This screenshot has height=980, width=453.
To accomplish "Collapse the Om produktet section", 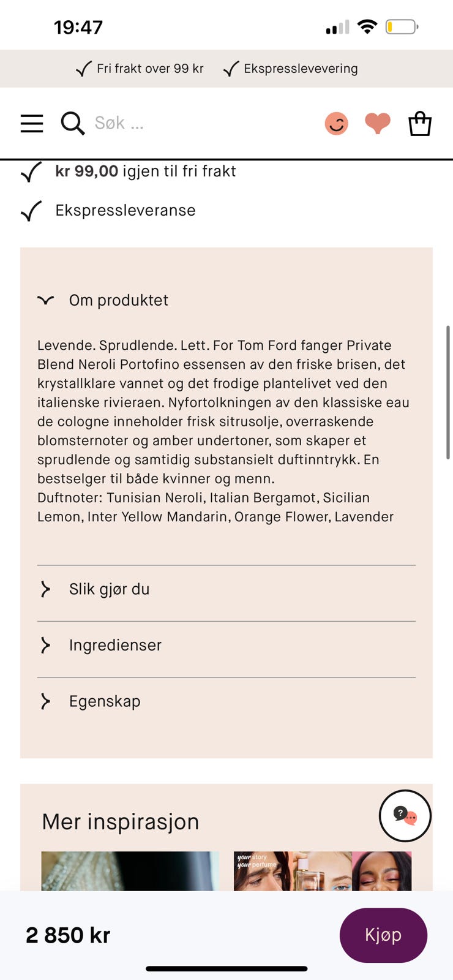I will click(226, 300).
